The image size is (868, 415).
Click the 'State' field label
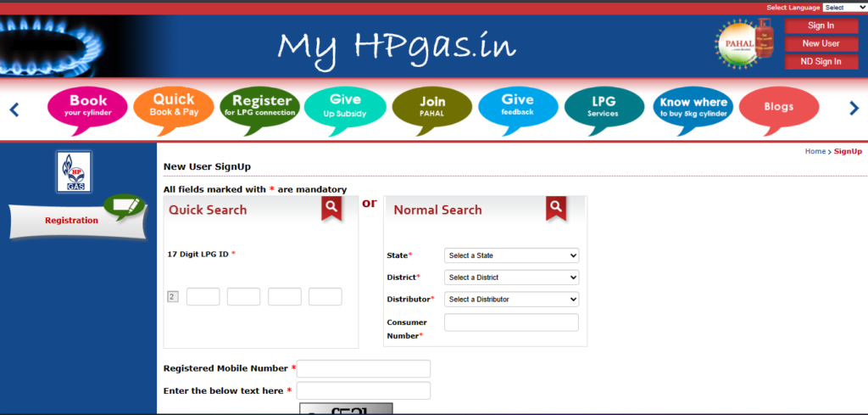(398, 255)
